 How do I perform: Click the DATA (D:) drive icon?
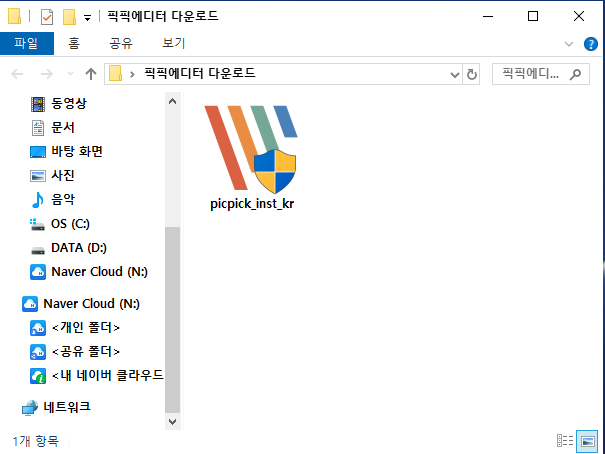pos(38,250)
